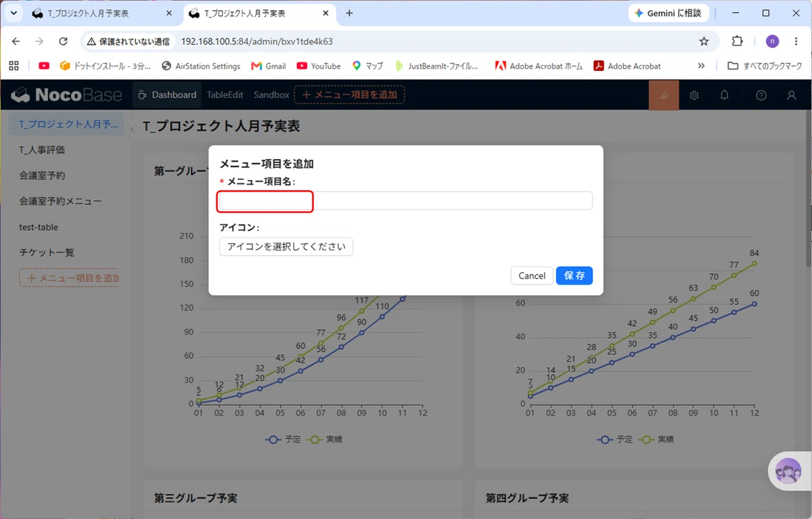Click the NocoBase logo

click(67, 95)
